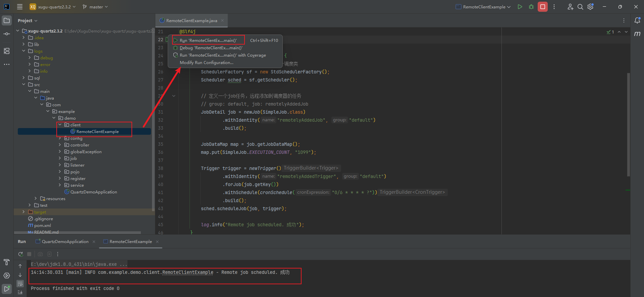This screenshot has width=644, height=297.
Task: Toggle the Project tool window button
Action: (x=7, y=20)
